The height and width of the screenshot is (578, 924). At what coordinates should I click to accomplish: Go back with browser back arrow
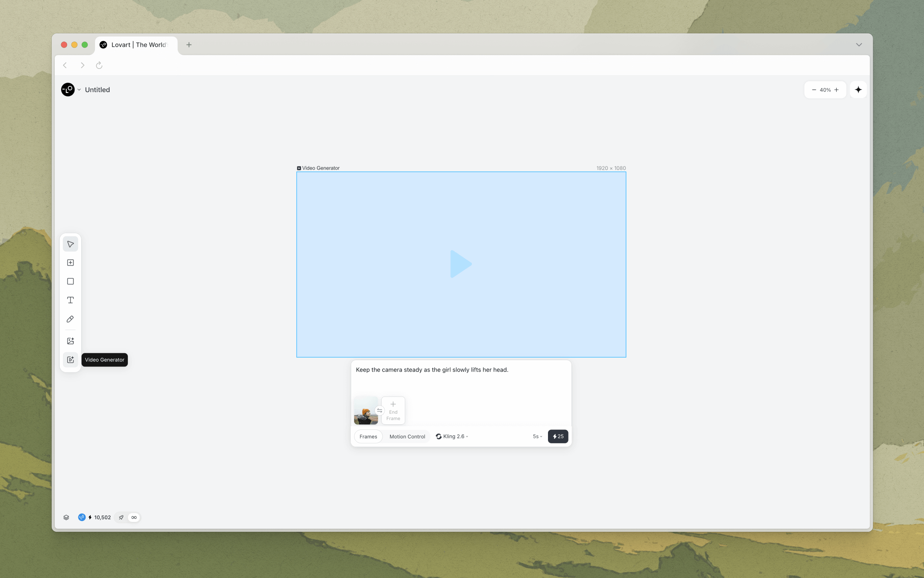pyautogui.click(x=65, y=65)
